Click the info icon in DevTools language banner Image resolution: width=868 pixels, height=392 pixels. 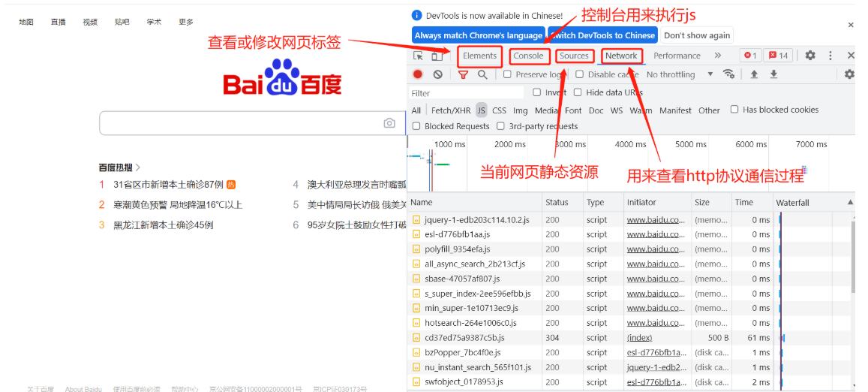point(417,15)
